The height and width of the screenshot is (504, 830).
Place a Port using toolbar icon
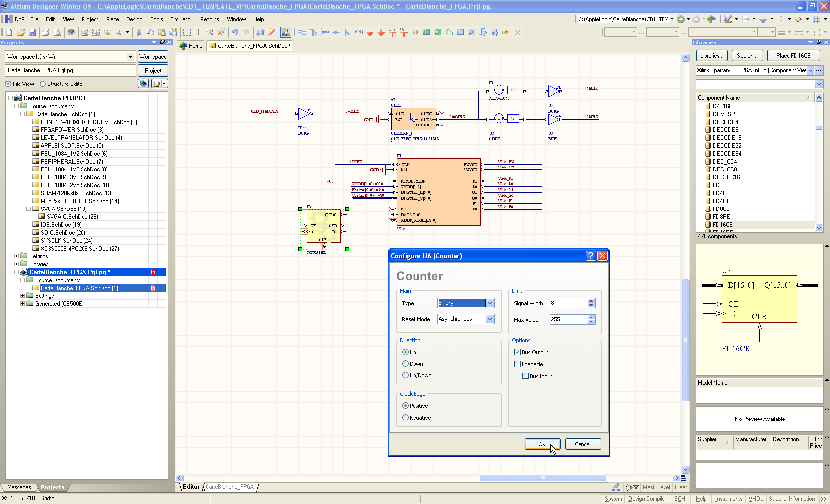point(506,32)
